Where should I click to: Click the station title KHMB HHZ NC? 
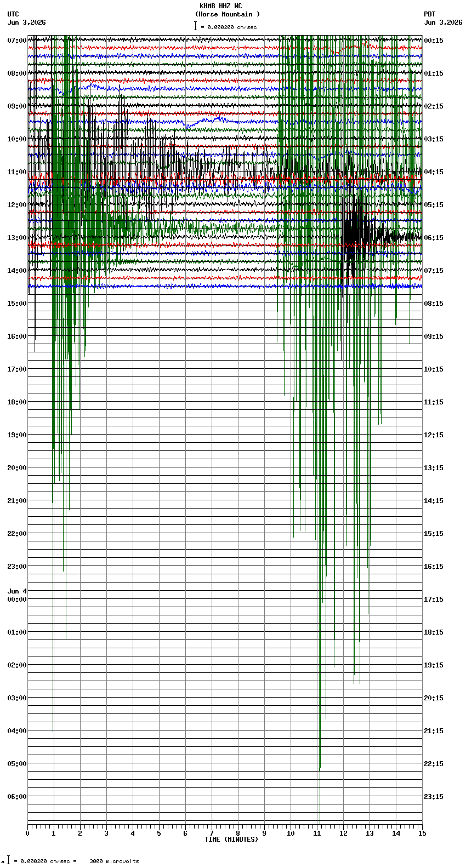coord(220,6)
